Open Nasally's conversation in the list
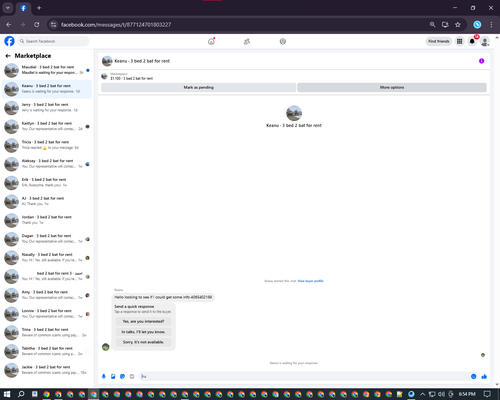The width and height of the screenshot is (500, 400). [47, 257]
